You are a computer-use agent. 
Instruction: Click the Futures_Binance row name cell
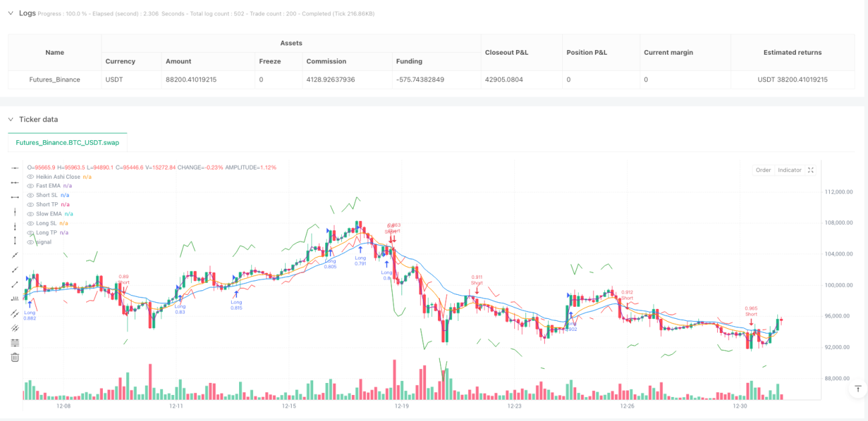(x=55, y=79)
